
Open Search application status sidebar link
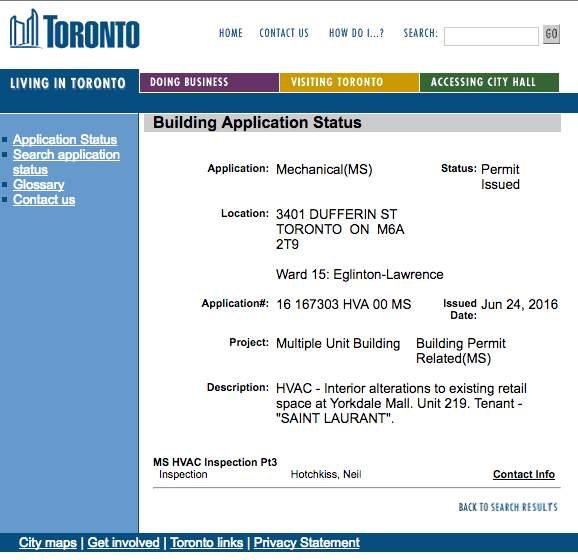(66, 162)
